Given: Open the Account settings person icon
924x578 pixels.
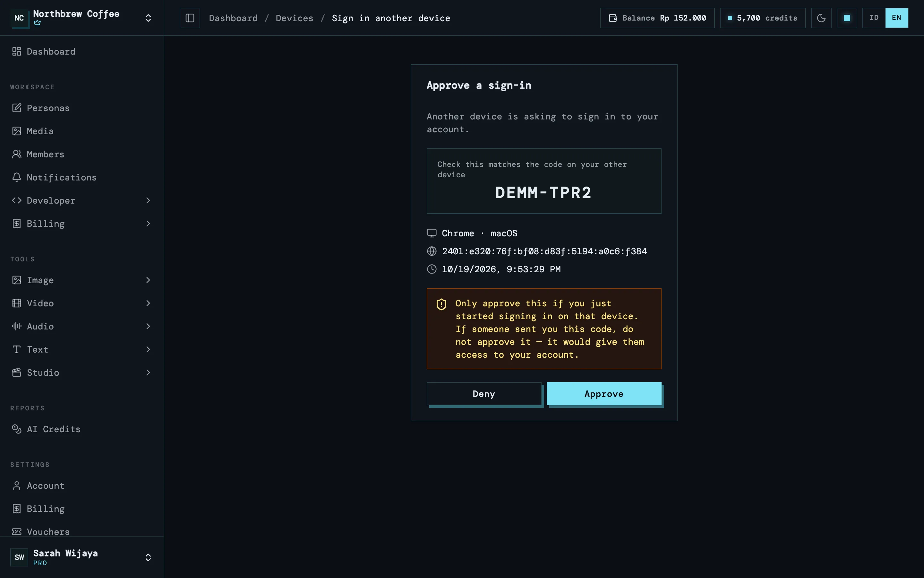Looking at the screenshot, I should [16, 486].
